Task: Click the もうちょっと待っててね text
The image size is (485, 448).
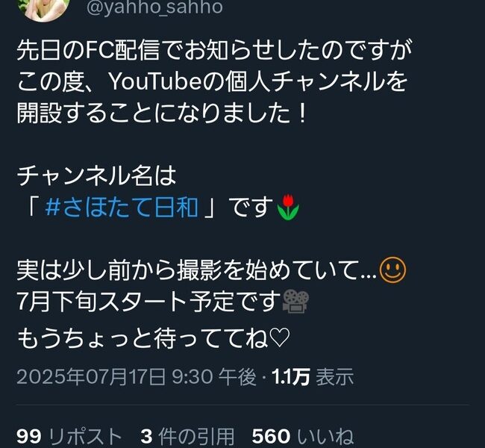Action: pyautogui.click(x=143, y=338)
